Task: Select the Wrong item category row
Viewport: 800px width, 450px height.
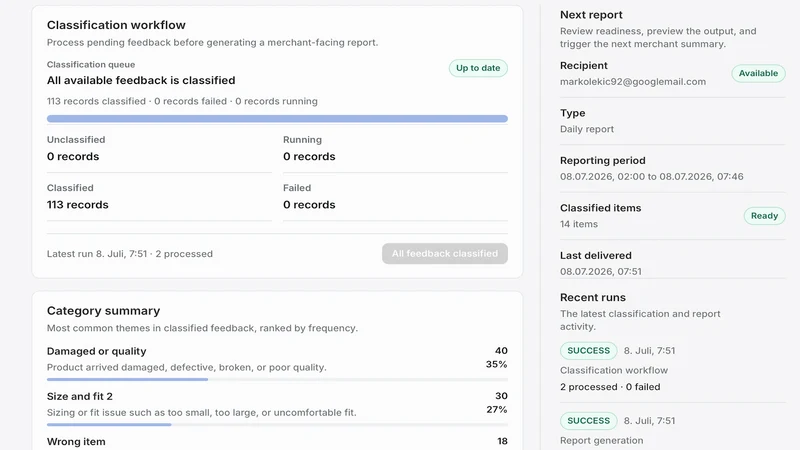Action: click(277, 442)
